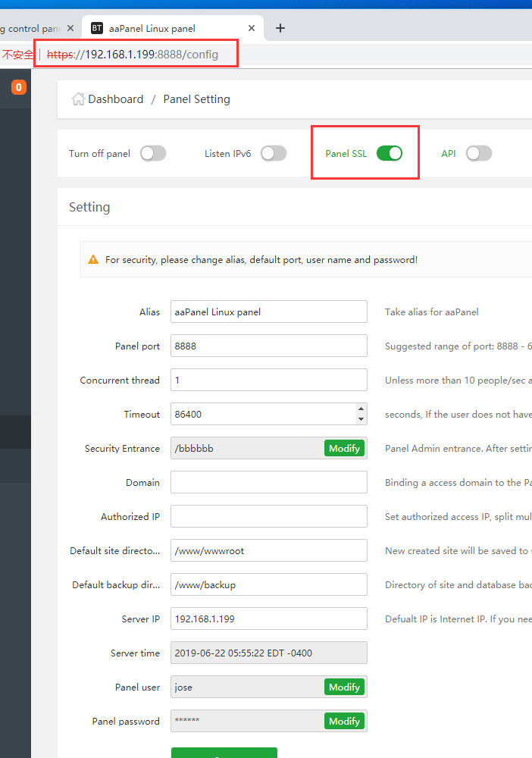Modify the Panel password
The height and width of the screenshot is (758, 532).
(344, 722)
